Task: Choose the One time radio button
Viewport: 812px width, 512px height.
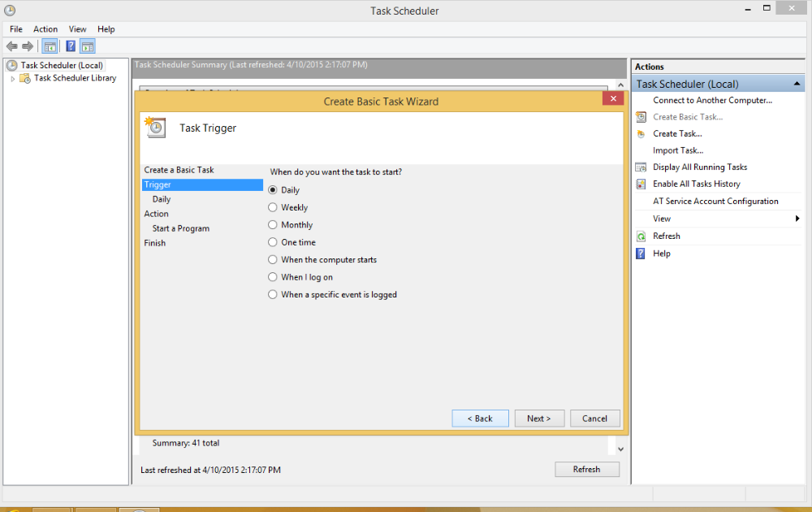Action: pyautogui.click(x=273, y=242)
